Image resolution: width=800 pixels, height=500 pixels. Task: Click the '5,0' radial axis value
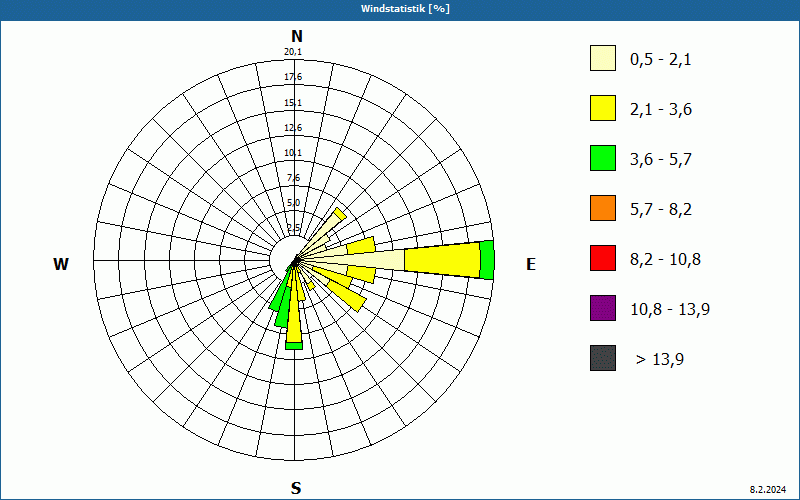[x=294, y=203]
